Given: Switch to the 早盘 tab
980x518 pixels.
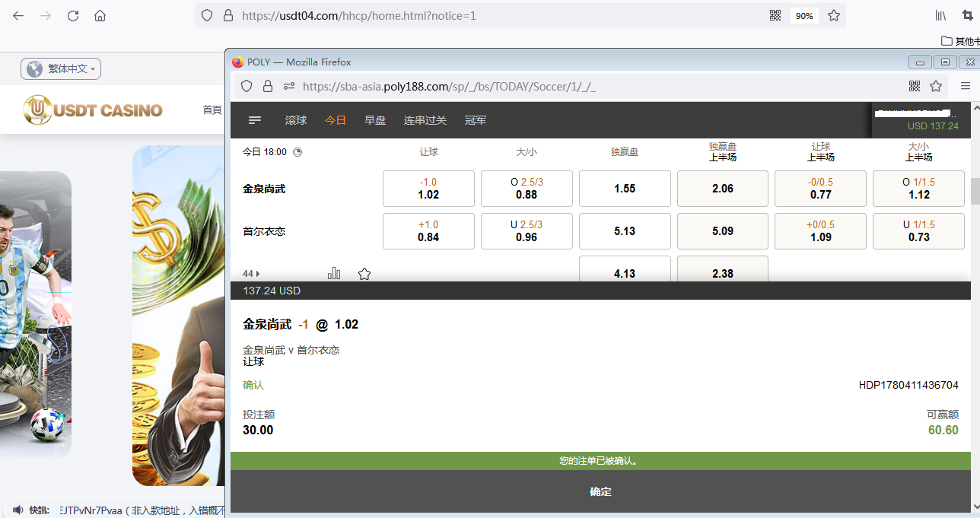Looking at the screenshot, I should [375, 120].
